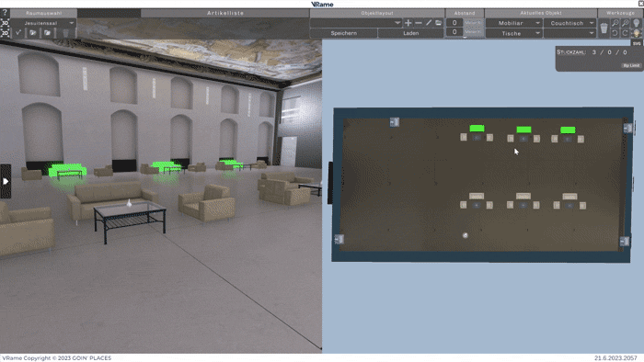The image size is (644, 362).
Task: Click the remove layout minus icon
Action: pos(418,23)
